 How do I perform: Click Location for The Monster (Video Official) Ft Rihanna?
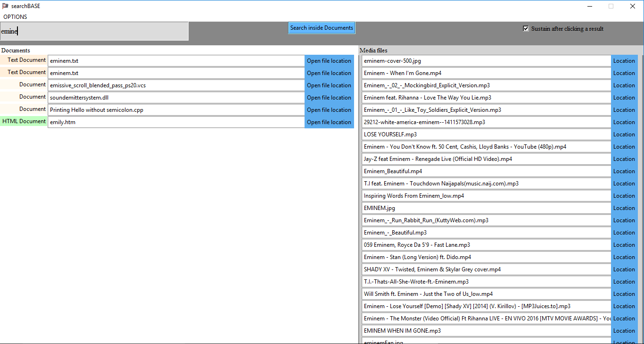(x=624, y=319)
